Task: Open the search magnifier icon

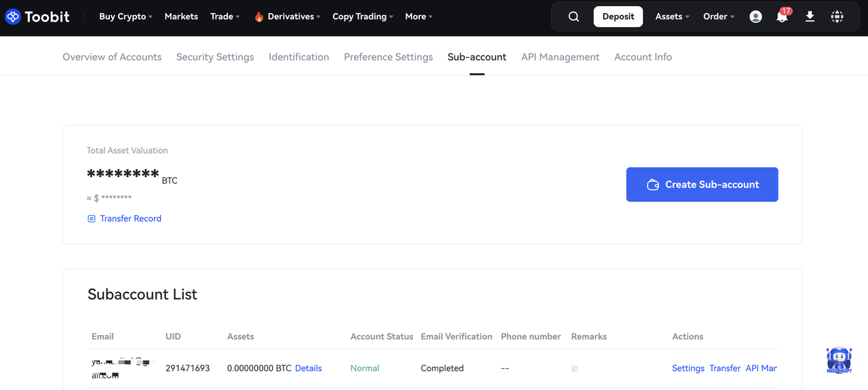Action: coord(574,17)
